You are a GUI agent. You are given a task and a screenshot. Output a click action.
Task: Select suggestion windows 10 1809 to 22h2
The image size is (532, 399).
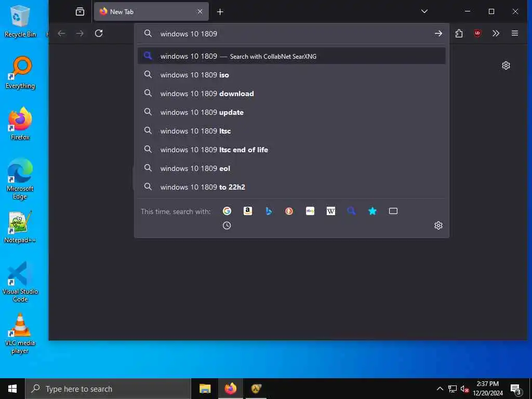(292, 187)
